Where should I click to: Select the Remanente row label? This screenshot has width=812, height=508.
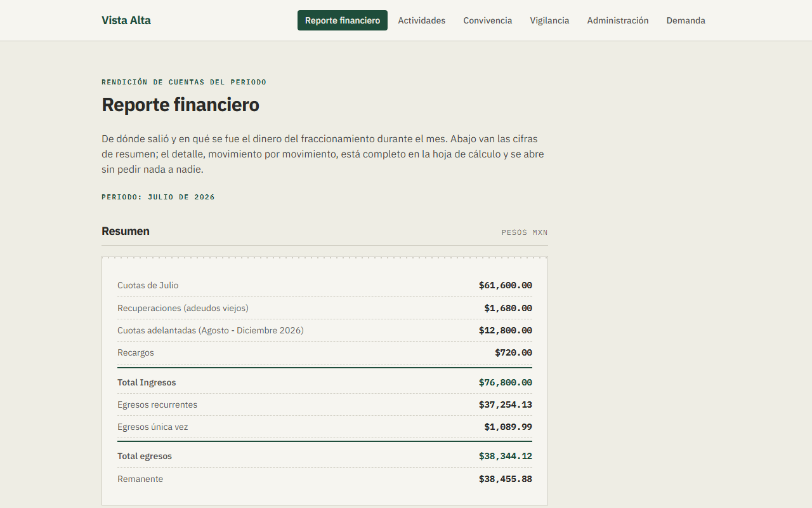tap(140, 479)
